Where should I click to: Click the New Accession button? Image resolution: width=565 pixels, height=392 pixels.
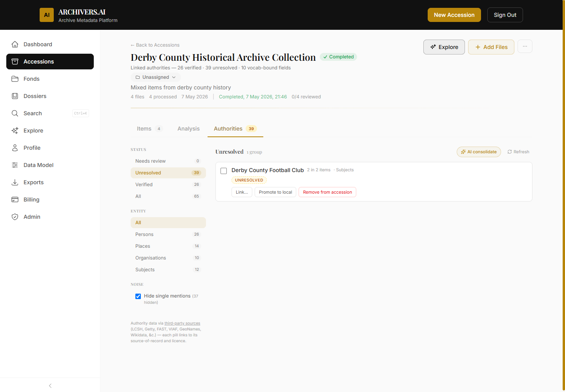pyautogui.click(x=454, y=15)
